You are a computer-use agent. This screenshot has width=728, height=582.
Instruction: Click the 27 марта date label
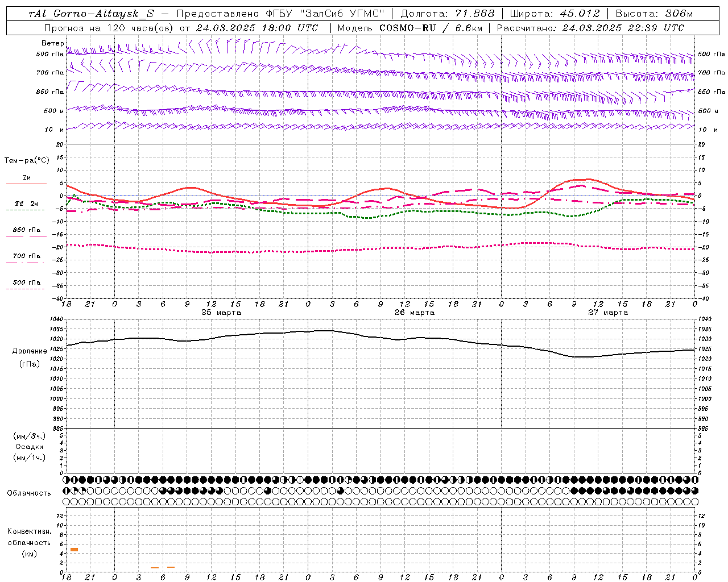608,313
